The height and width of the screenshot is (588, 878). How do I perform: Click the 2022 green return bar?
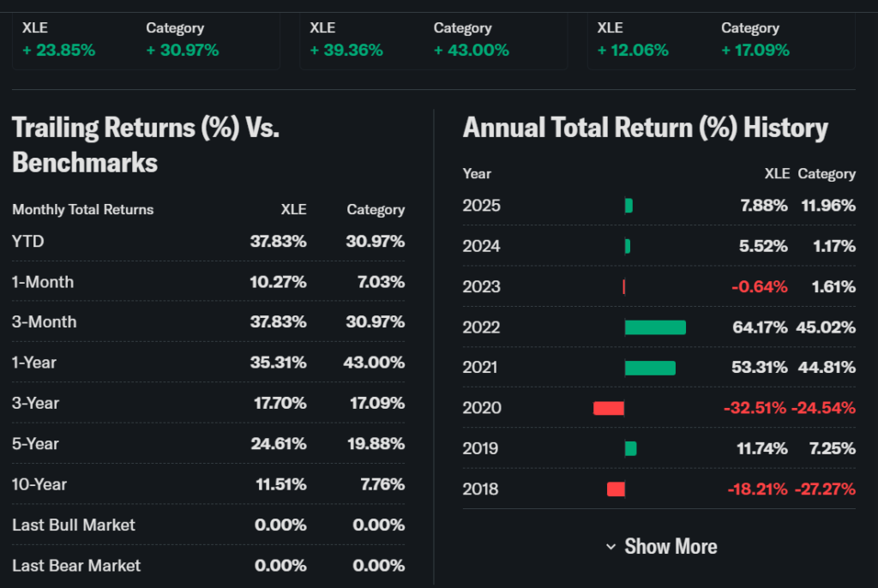655,327
